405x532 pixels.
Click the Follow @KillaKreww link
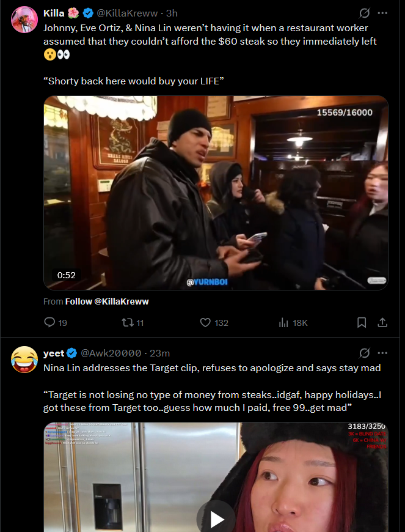coord(107,301)
